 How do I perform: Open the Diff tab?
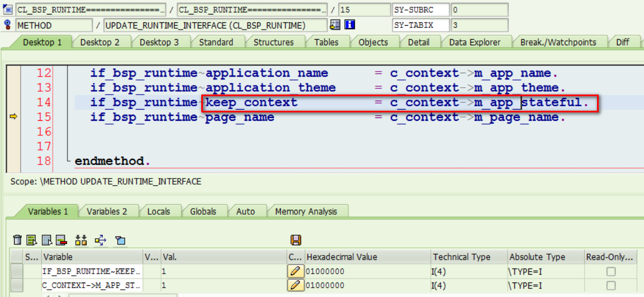tap(623, 43)
